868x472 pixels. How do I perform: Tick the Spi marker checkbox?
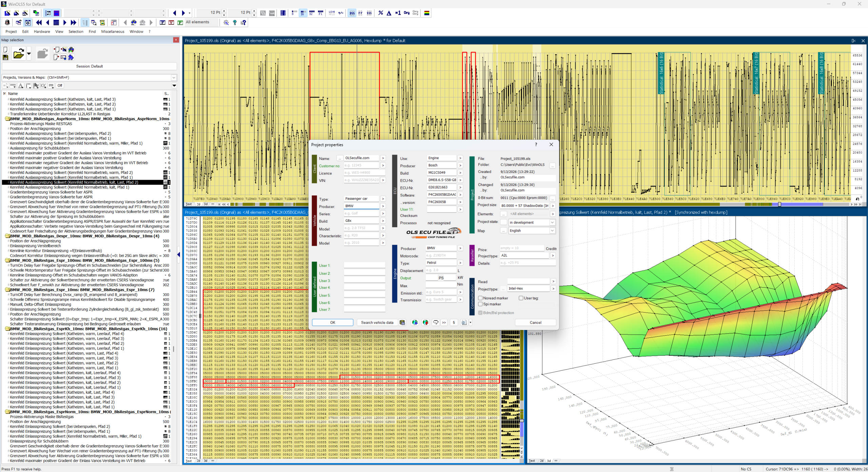(480, 304)
